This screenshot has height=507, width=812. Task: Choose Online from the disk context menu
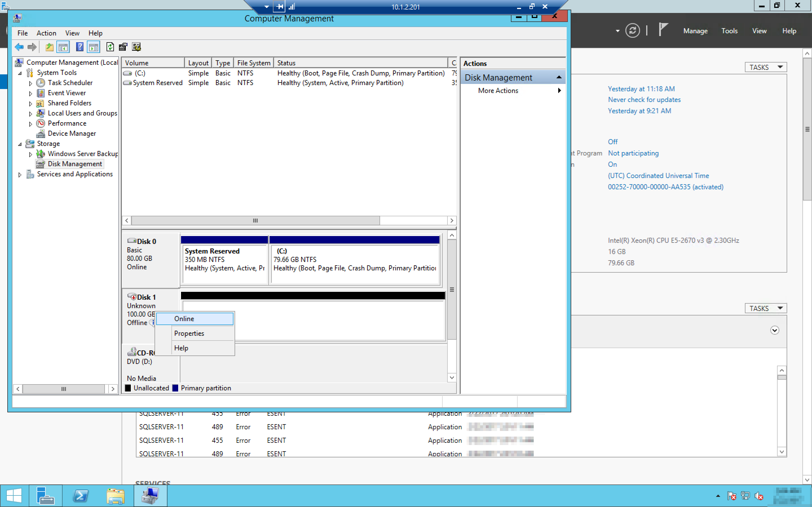click(195, 319)
